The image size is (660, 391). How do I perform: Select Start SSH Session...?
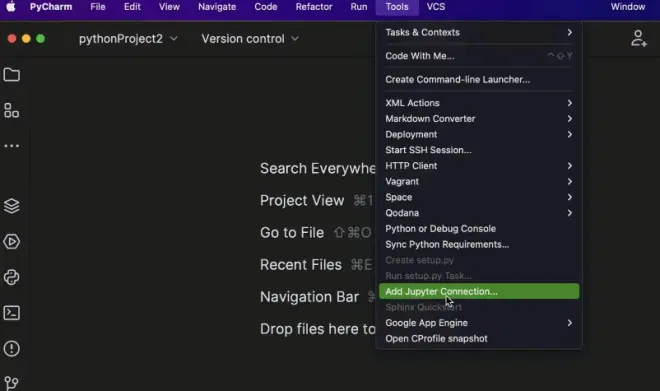479,150
